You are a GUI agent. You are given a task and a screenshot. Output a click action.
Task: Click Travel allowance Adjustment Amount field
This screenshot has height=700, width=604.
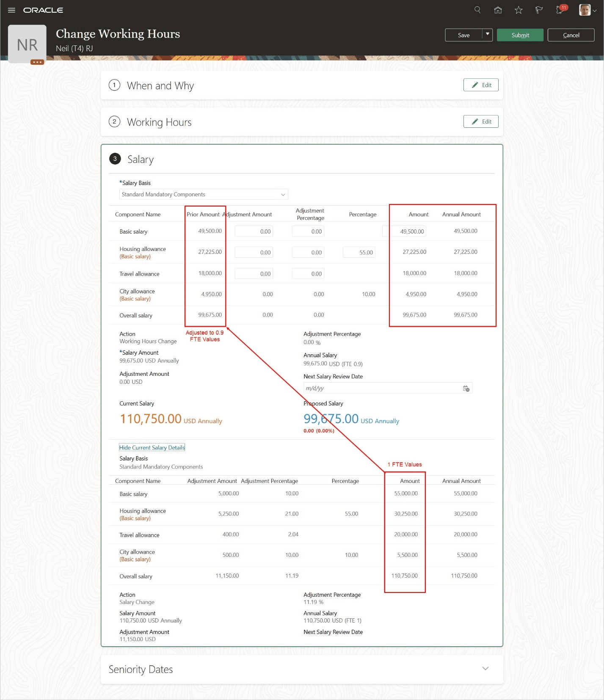point(254,274)
